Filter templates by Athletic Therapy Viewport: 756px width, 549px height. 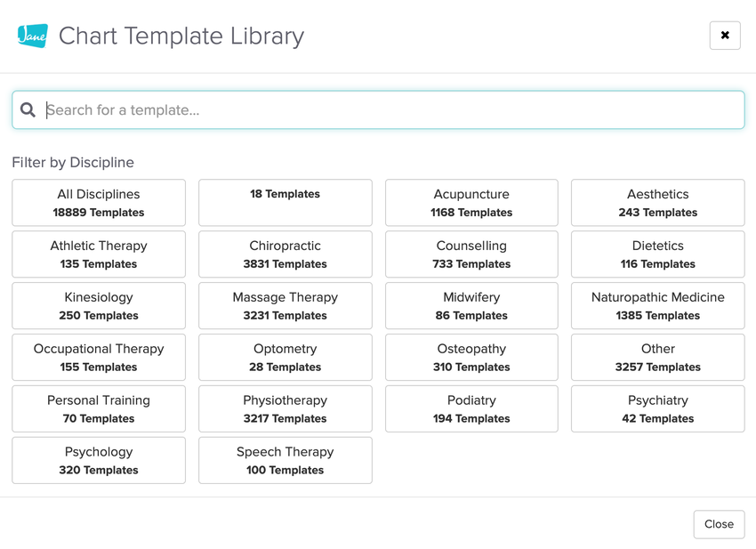[99, 254]
